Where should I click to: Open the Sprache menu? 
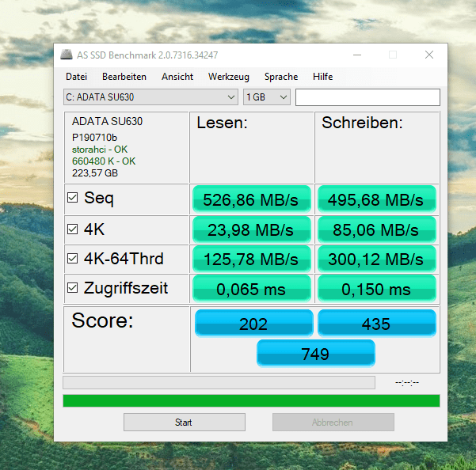[281, 77]
